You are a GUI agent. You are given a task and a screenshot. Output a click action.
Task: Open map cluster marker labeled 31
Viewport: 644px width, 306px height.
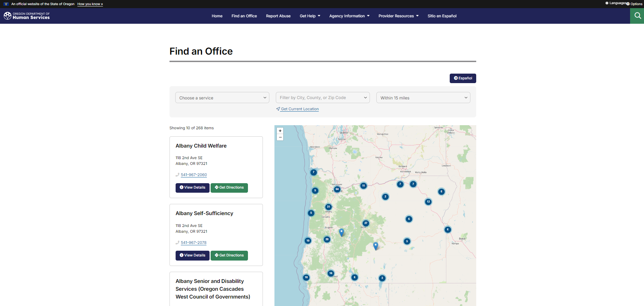[x=328, y=207]
